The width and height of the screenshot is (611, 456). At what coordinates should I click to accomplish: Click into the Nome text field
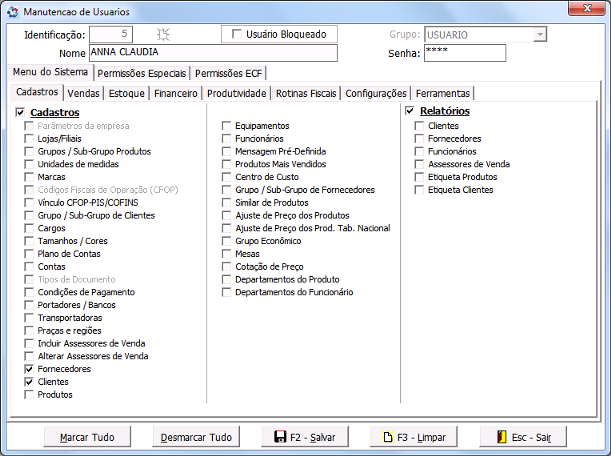click(212, 53)
